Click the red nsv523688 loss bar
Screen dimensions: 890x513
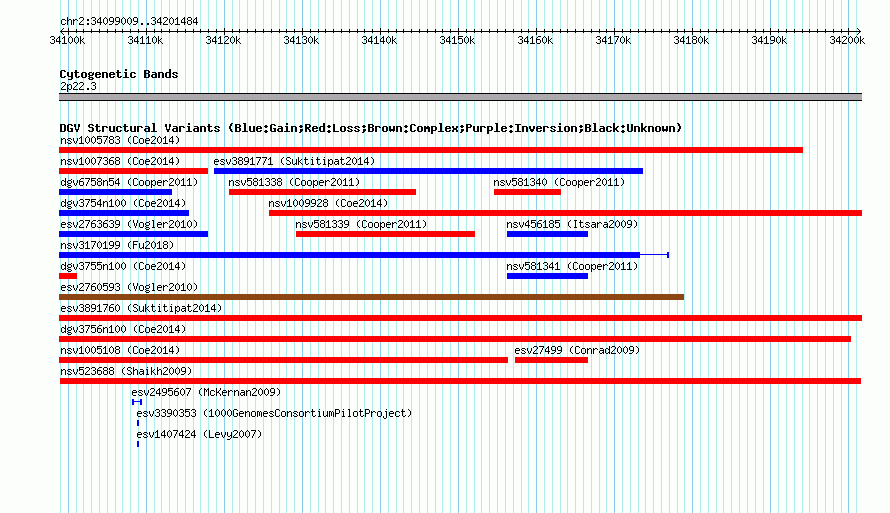tap(460, 381)
